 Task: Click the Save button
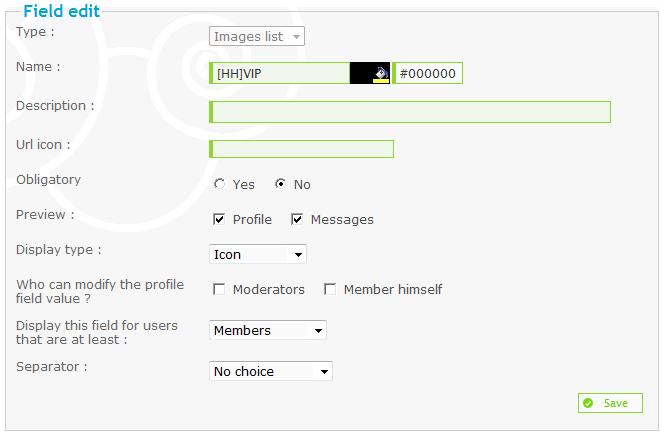click(610, 403)
